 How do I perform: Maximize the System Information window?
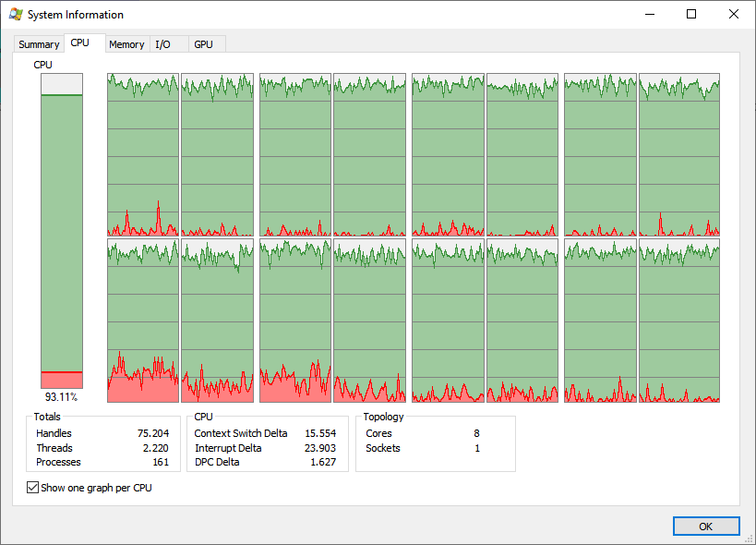tap(691, 14)
